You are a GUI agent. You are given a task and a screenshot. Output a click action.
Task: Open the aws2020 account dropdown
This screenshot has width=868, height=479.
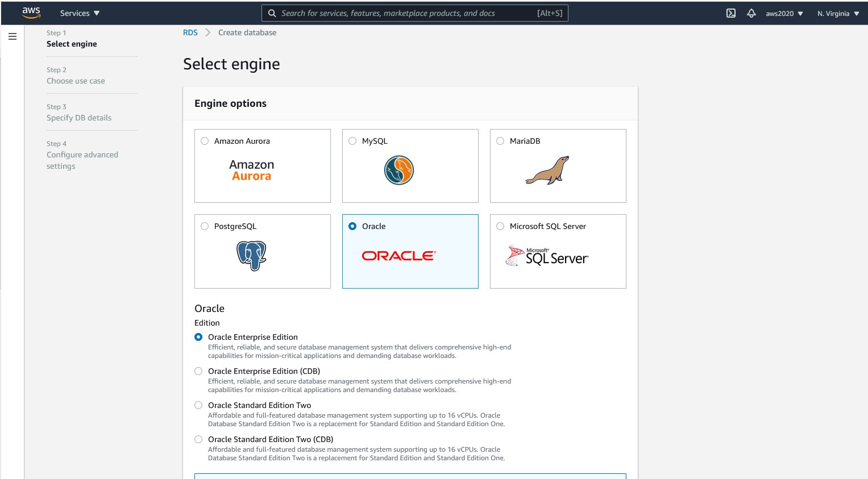click(x=784, y=14)
